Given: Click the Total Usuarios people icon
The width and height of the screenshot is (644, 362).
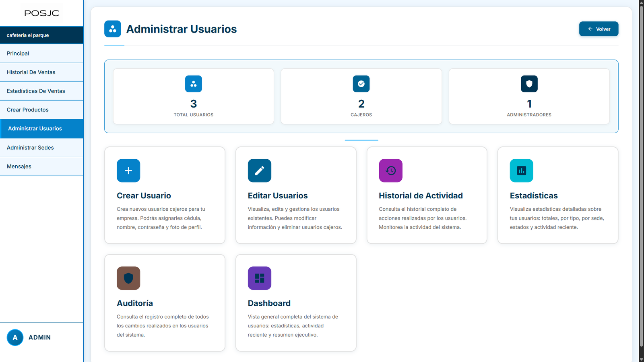Looking at the screenshot, I should 194,84.
